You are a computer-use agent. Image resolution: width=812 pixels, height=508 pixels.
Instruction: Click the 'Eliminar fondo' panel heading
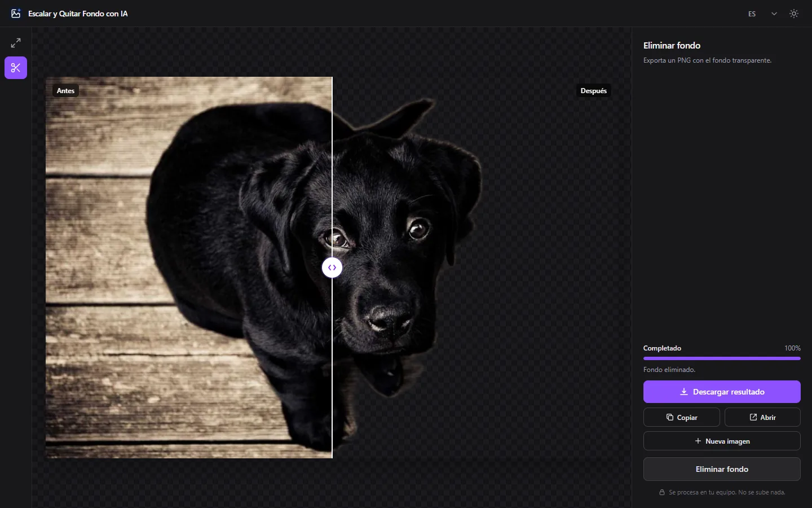[672, 46]
